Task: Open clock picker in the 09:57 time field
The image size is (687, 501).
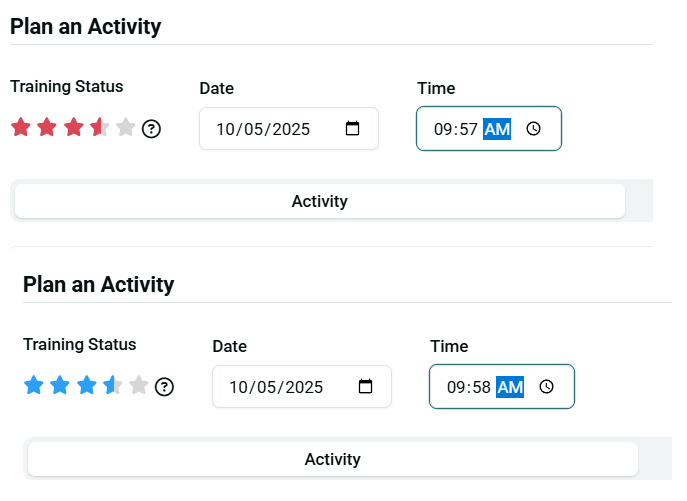Action: 533,129
